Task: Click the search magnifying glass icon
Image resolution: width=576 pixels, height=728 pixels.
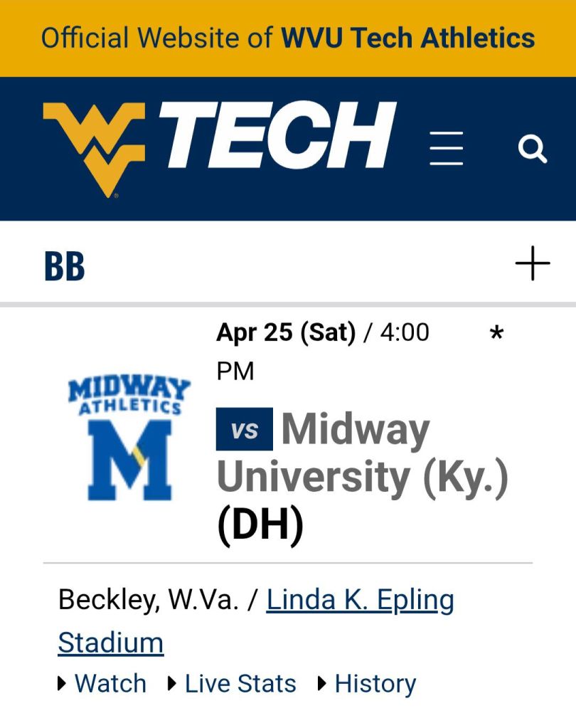Action: (532, 149)
